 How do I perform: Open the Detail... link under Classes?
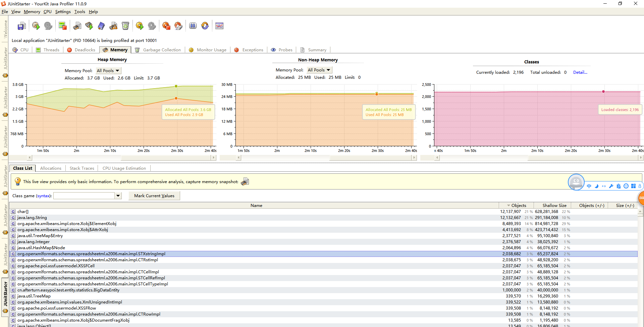point(580,72)
